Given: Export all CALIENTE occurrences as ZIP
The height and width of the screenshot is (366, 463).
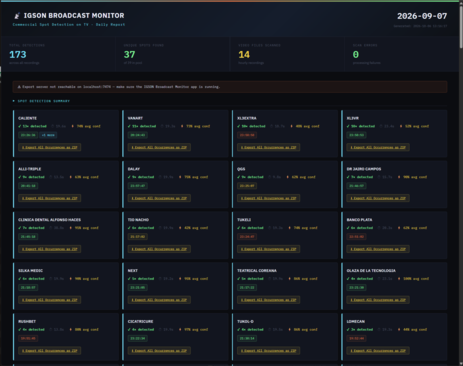Looking at the screenshot, I should pyautogui.click(x=49, y=147).
